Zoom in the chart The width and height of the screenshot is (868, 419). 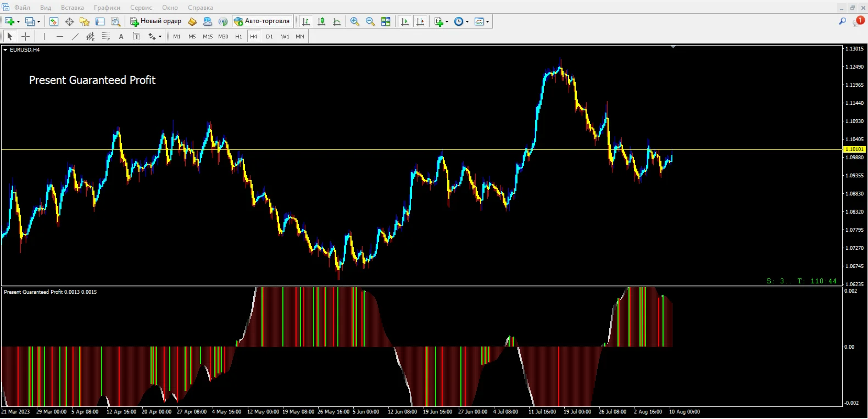coord(355,21)
